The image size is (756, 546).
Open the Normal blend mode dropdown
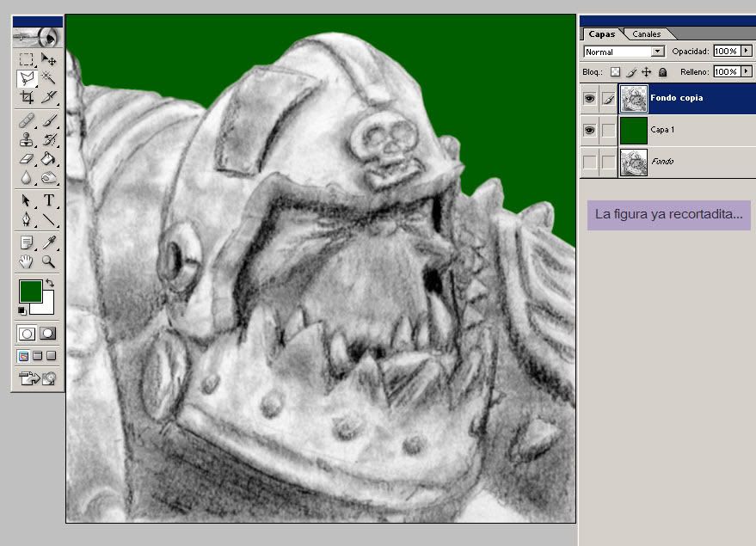624,52
